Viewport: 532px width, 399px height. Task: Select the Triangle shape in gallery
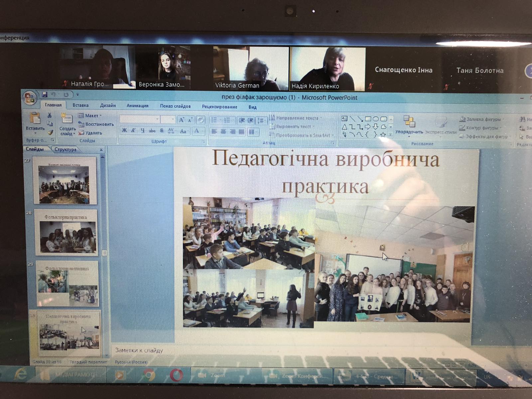tap(344, 127)
